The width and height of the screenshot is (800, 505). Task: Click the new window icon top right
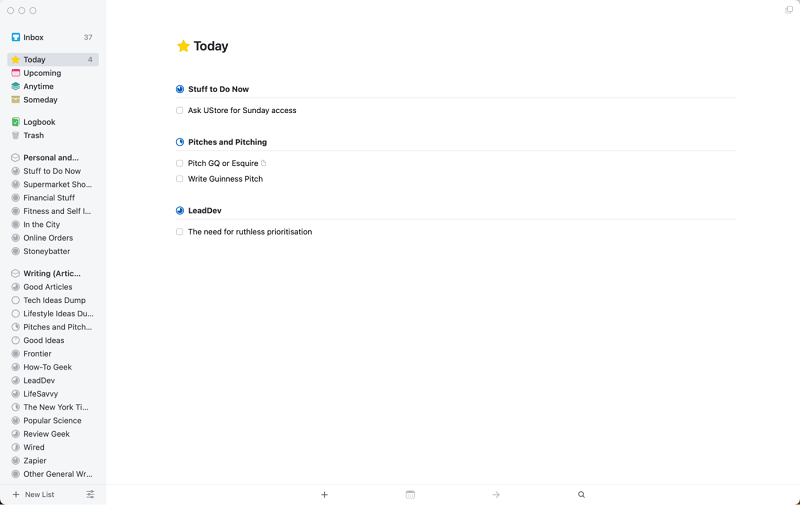[x=789, y=10]
